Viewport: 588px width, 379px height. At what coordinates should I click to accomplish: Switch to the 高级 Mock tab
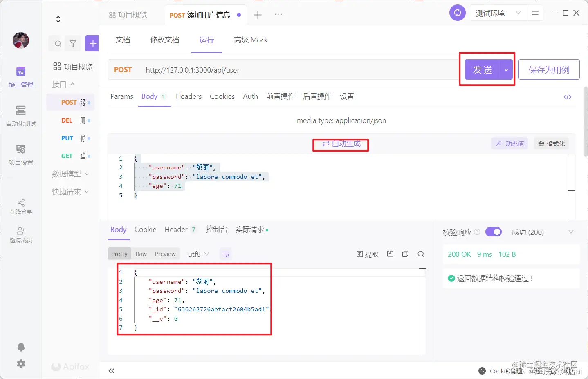251,40
